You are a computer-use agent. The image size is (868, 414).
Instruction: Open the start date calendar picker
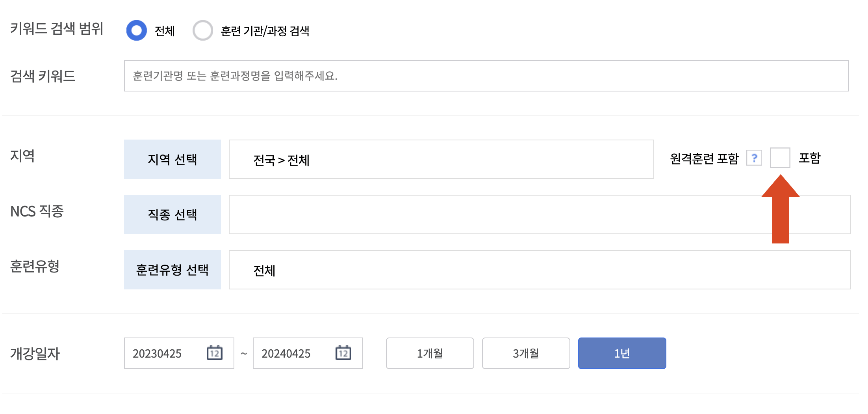(214, 353)
